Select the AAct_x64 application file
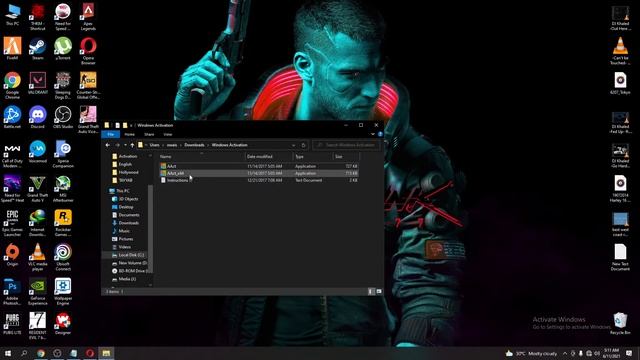 pyautogui.click(x=259, y=173)
